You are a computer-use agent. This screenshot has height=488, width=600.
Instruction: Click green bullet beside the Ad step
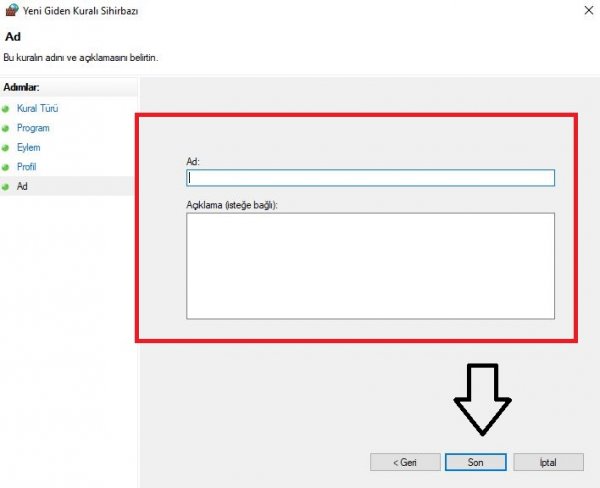(6, 186)
